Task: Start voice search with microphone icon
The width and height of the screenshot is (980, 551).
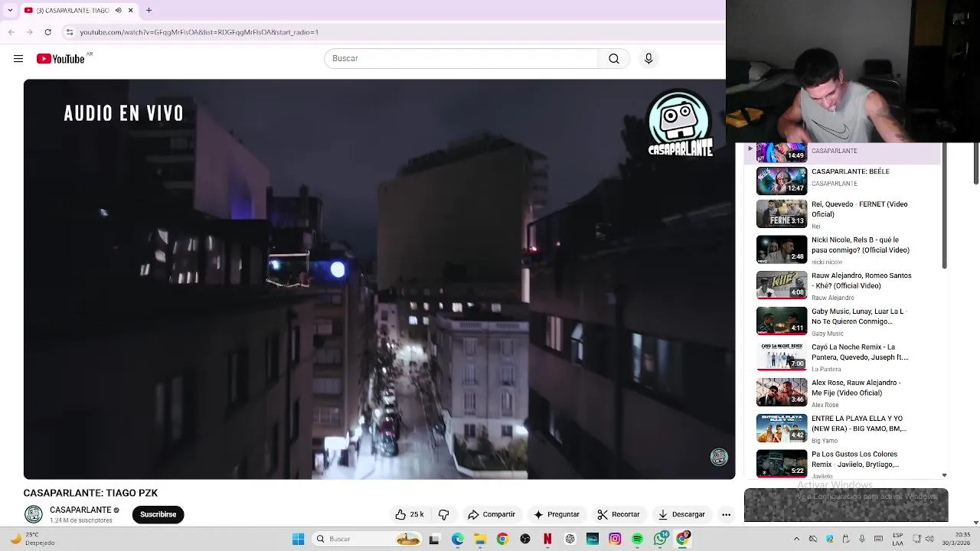Action: (x=648, y=59)
